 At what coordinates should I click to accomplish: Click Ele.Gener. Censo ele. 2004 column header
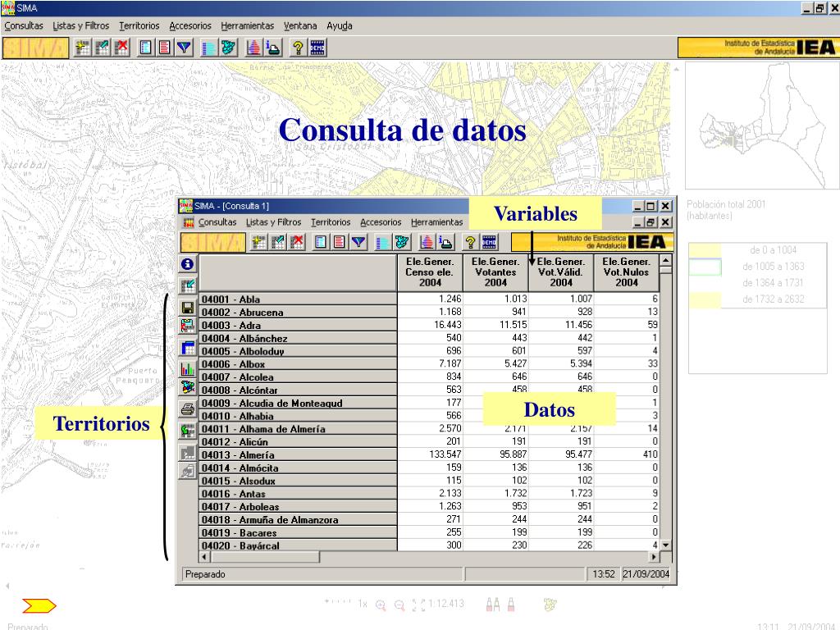pos(430,272)
